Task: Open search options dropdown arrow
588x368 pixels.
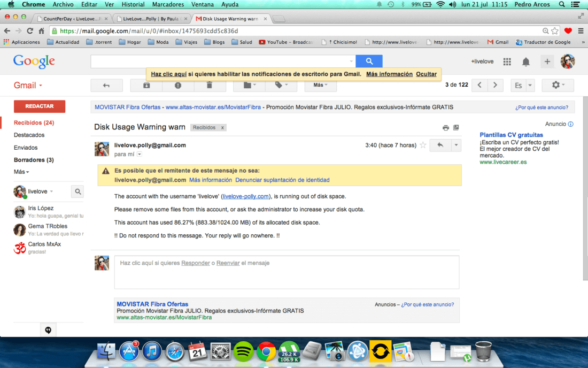Action: coord(351,61)
